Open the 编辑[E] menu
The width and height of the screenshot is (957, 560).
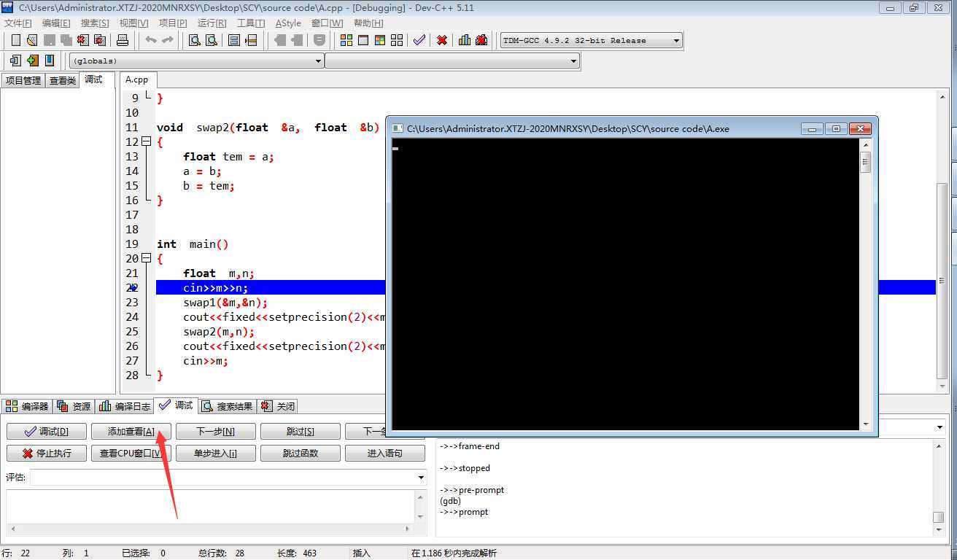[x=56, y=23]
